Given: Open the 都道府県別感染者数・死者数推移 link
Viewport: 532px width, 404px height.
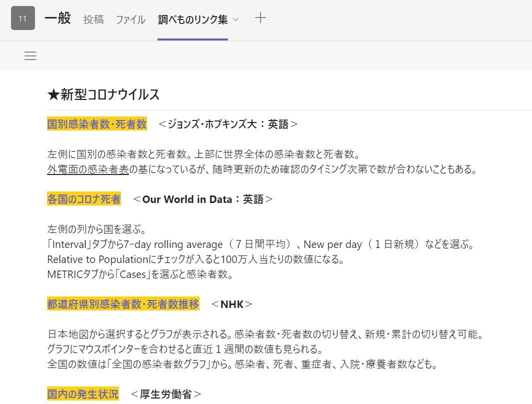Looking at the screenshot, I should point(122,303).
